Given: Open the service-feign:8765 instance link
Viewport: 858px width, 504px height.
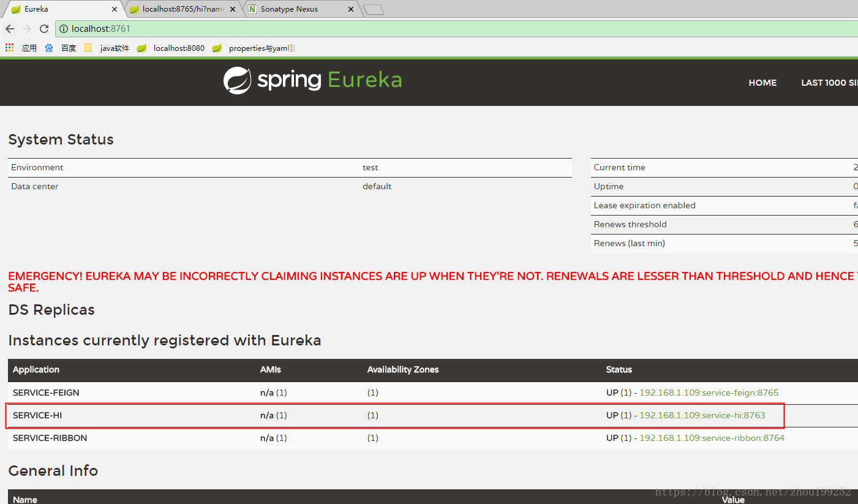Looking at the screenshot, I should click(x=709, y=393).
